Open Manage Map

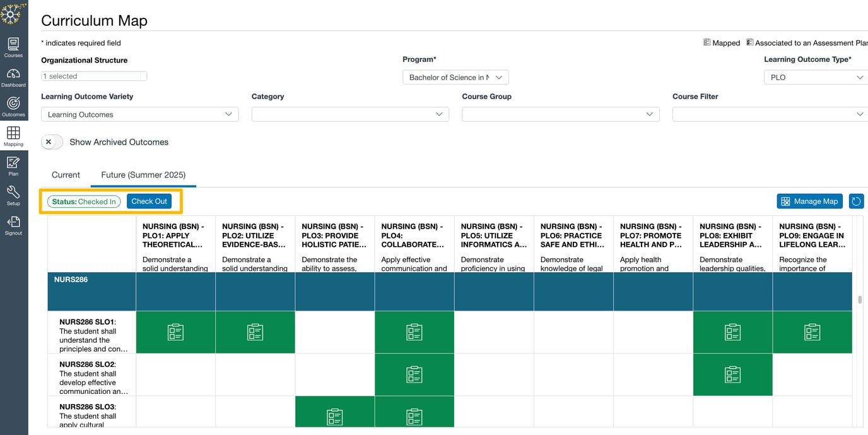coord(809,201)
